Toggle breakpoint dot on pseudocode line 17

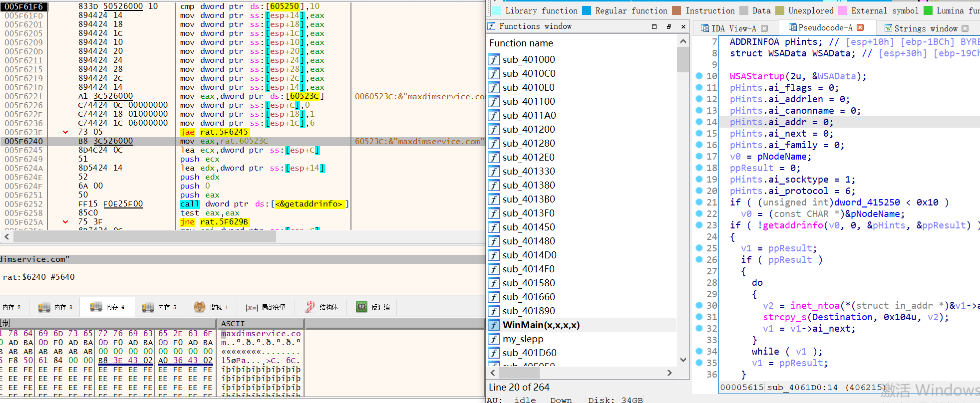click(x=699, y=156)
